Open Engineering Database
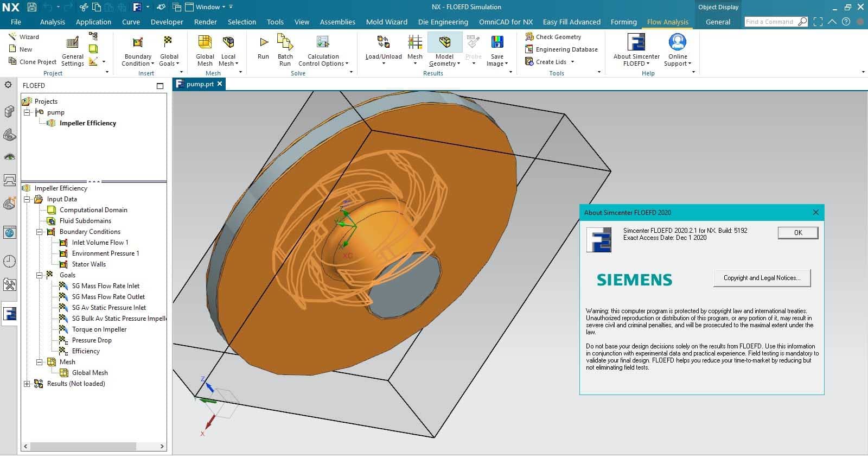The width and height of the screenshot is (868, 464). click(561, 49)
